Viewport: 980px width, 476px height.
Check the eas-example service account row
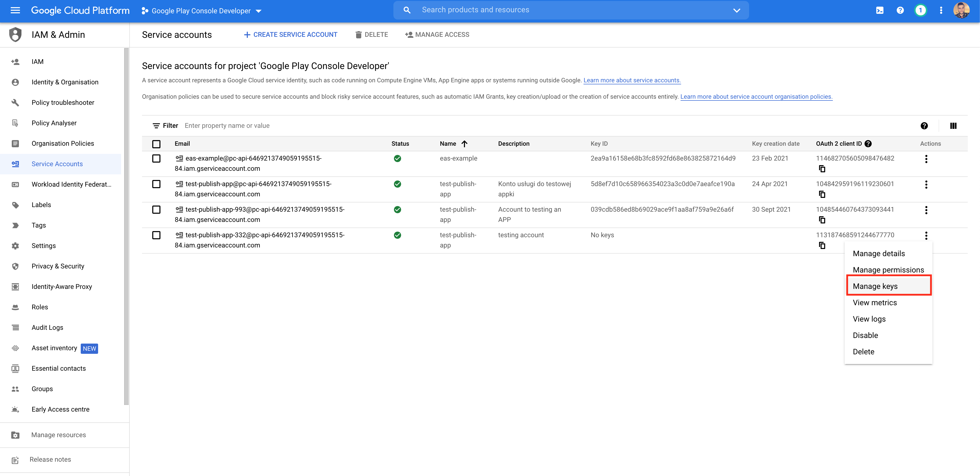[156, 158]
